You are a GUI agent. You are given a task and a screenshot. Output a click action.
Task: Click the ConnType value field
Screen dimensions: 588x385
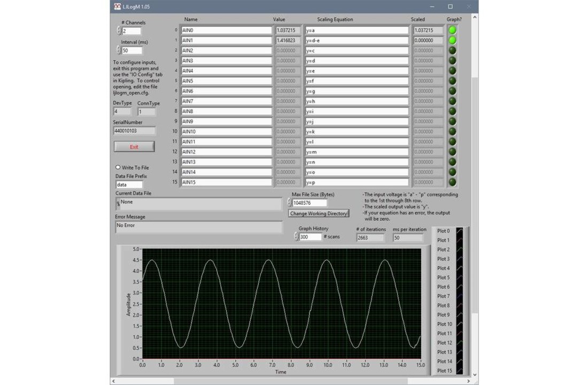[146, 111]
